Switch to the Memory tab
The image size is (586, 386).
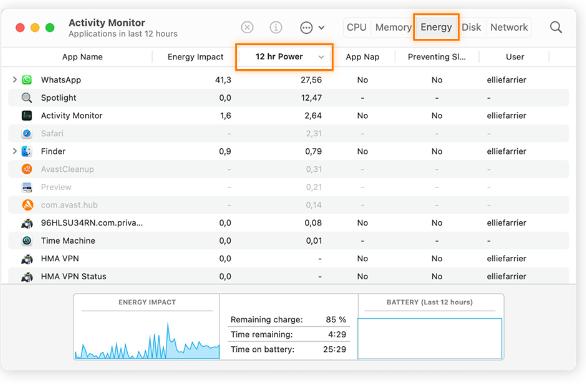pyautogui.click(x=393, y=27)
